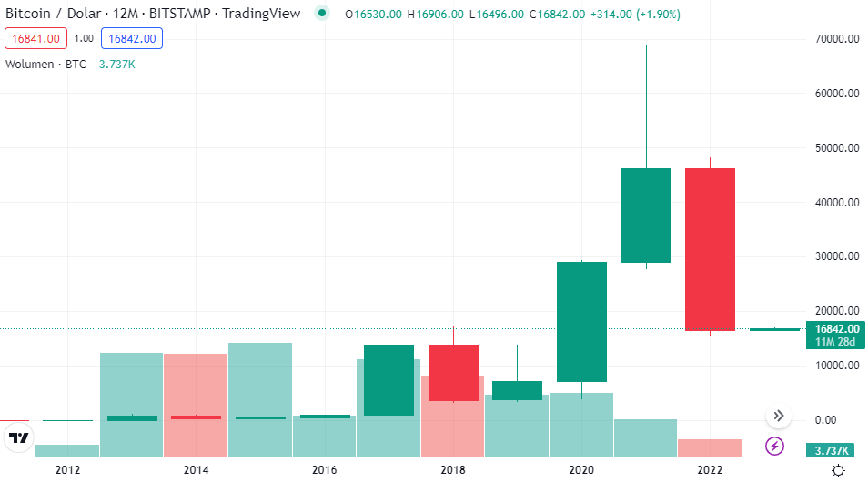Click the red sell price 16841.00

pyautogui.click(x=35, y=38)
